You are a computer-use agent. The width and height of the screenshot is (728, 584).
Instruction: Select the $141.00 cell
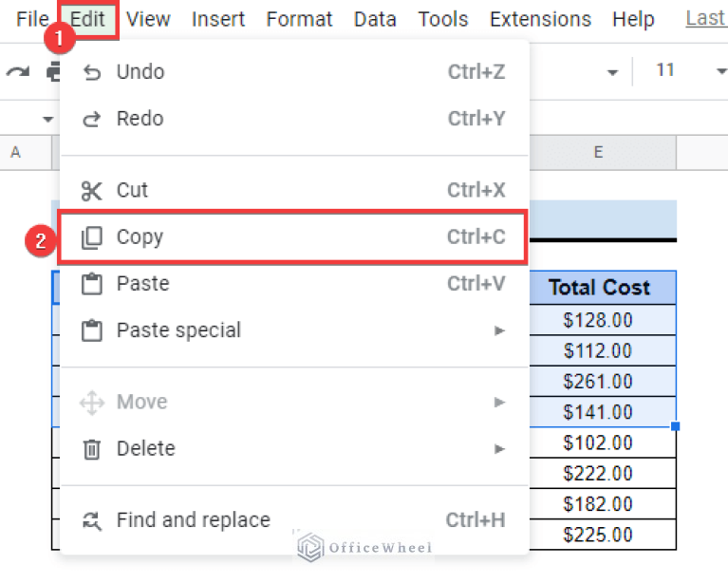[x=602, y=412]
